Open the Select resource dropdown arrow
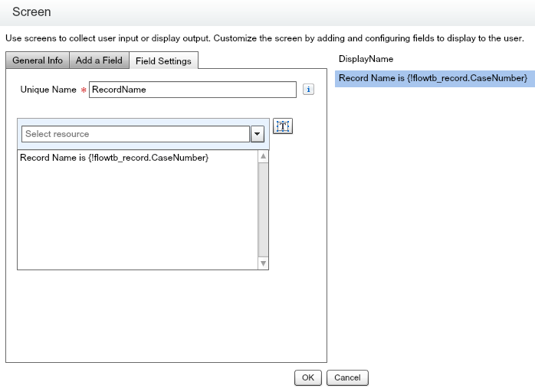 pyautogui.click(x=258, y=134)
